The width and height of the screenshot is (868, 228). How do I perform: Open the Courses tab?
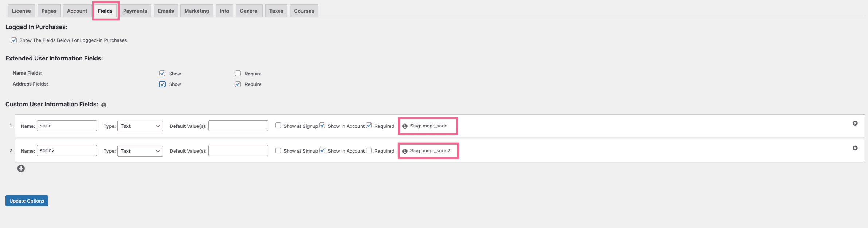click(x=304, y=11)
